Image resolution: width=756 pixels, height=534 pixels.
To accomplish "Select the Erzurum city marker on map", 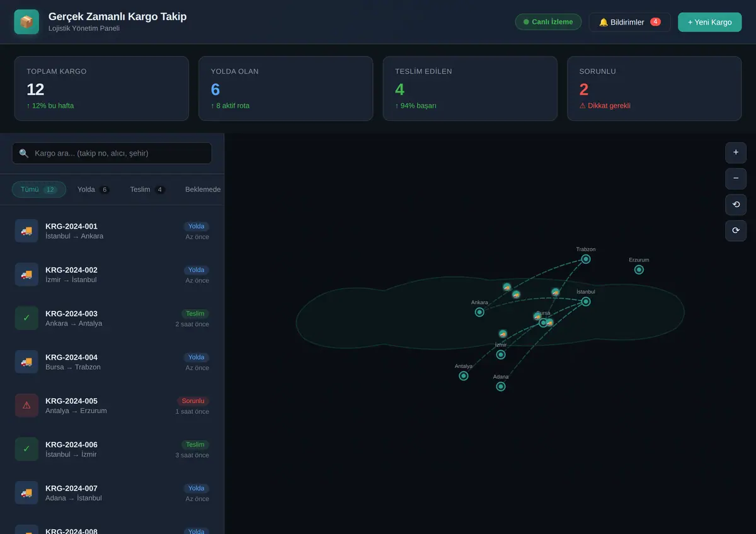I will click(x=639, y=270).
